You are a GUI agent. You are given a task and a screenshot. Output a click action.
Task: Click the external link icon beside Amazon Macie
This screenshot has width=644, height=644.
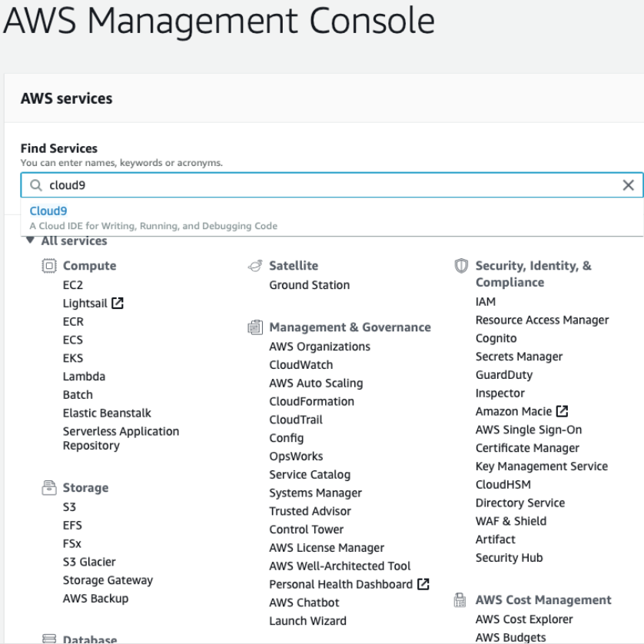coord(563,412)
